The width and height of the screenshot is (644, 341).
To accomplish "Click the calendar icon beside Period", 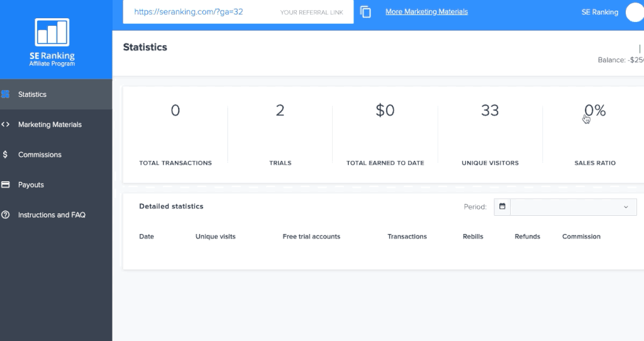I will (502, 206).
